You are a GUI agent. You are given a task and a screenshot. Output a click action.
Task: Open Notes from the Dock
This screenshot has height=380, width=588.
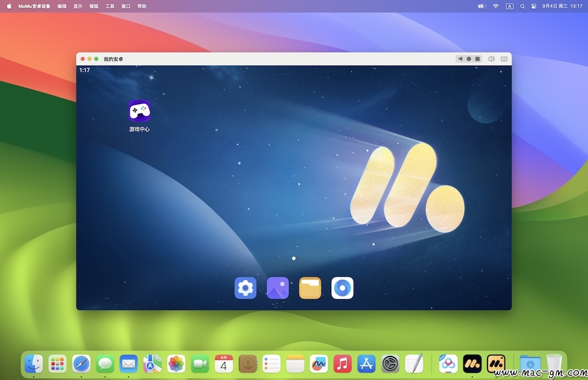[x=295, y=364]
